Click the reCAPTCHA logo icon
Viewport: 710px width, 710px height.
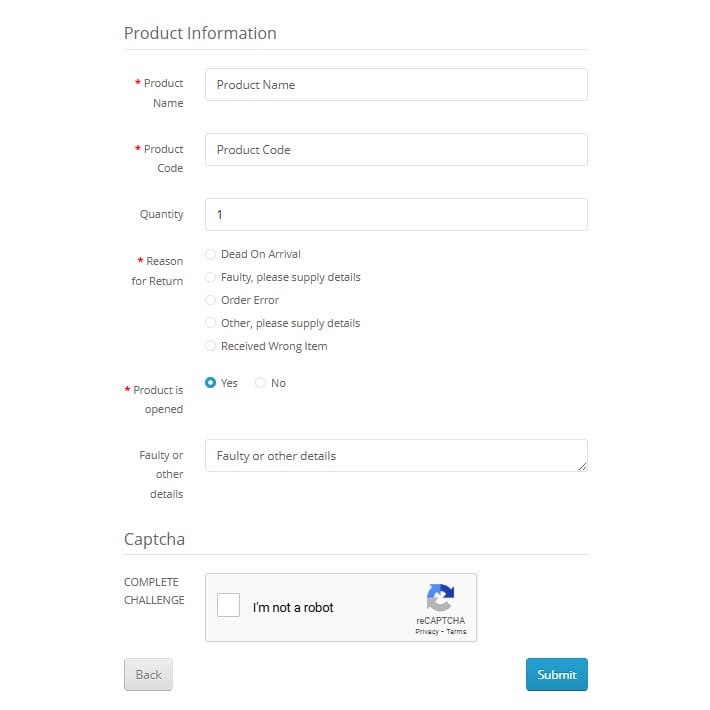pyautogui.click(x=440, y=597)
